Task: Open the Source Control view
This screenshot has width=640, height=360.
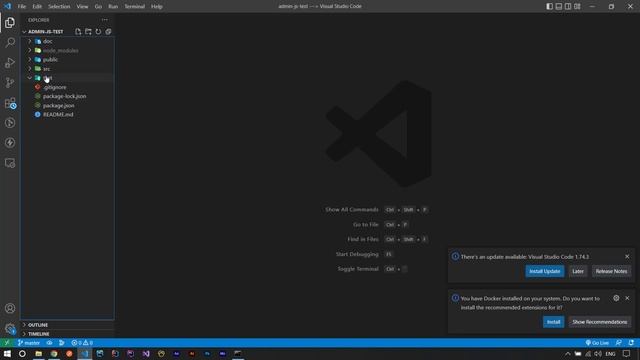Action: pyautogui.click(x=10, y=82)
